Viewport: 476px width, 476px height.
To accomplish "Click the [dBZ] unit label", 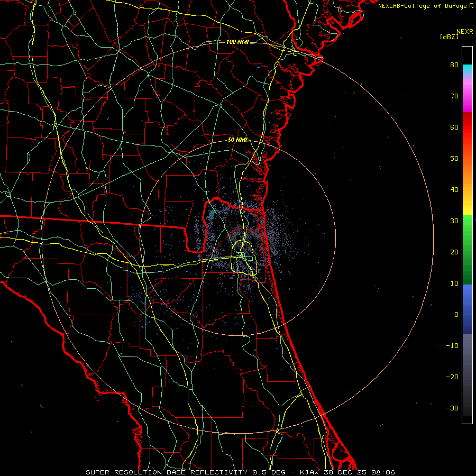I will pos(449,37).
